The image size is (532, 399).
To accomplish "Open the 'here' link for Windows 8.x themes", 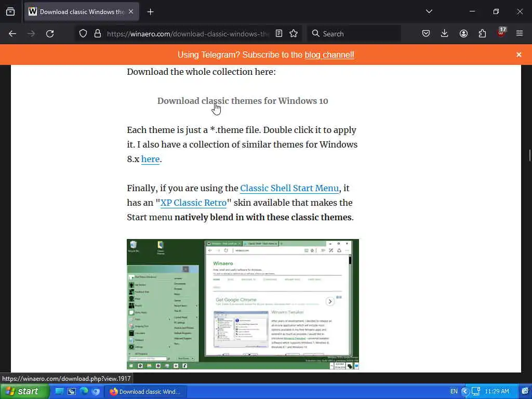I will pyautogui.click(x=150, y=159).
